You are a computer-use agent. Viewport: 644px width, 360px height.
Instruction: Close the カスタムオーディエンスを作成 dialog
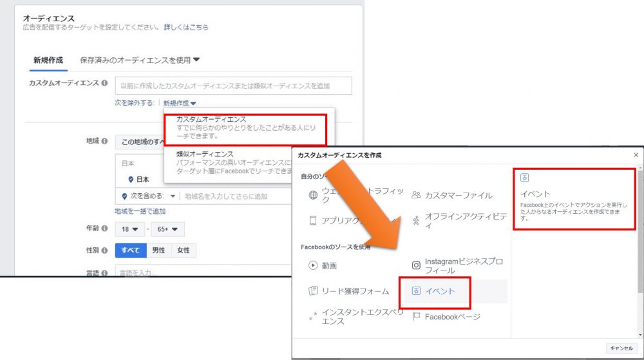point(636,155)
